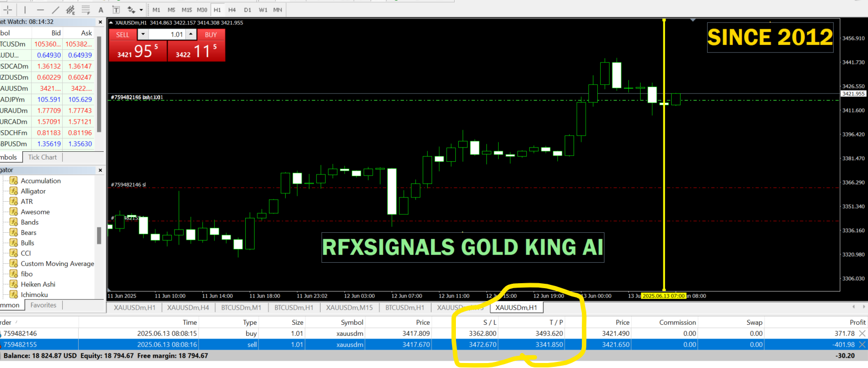Close order 759482146 with its X
The width and height of the screenshot is (868, 368).
coord(862,334)
